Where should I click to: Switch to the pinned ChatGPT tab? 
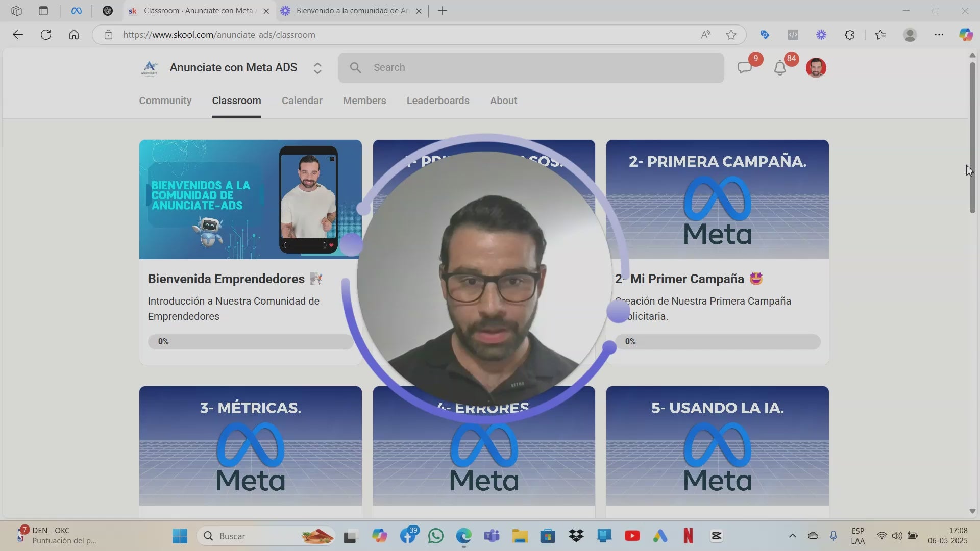tap(108, 11)
